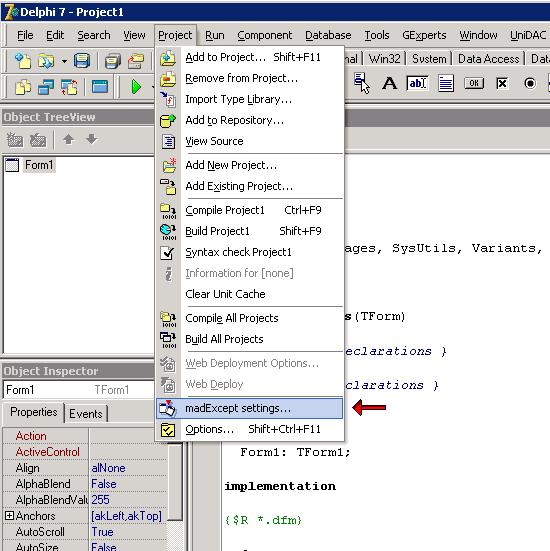This screenshot has height=551, width=550.
Task: Switch to the Win32 component palette tab
Action: pos(384,59)
